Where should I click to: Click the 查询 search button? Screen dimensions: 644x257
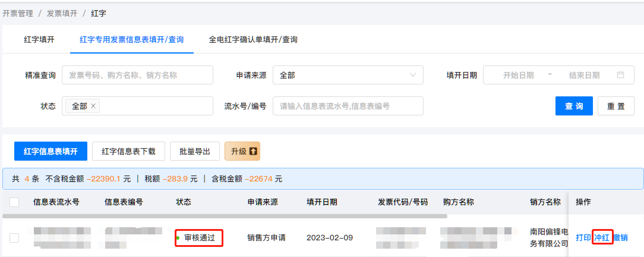point(574,106)
